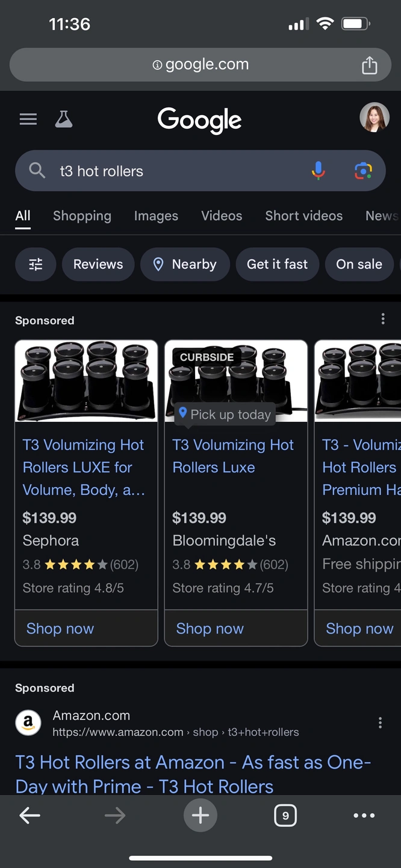The height and width of the screenshot is (868, 401).
Task: Switch to the Shopping tab
Action: pos(82,216)
